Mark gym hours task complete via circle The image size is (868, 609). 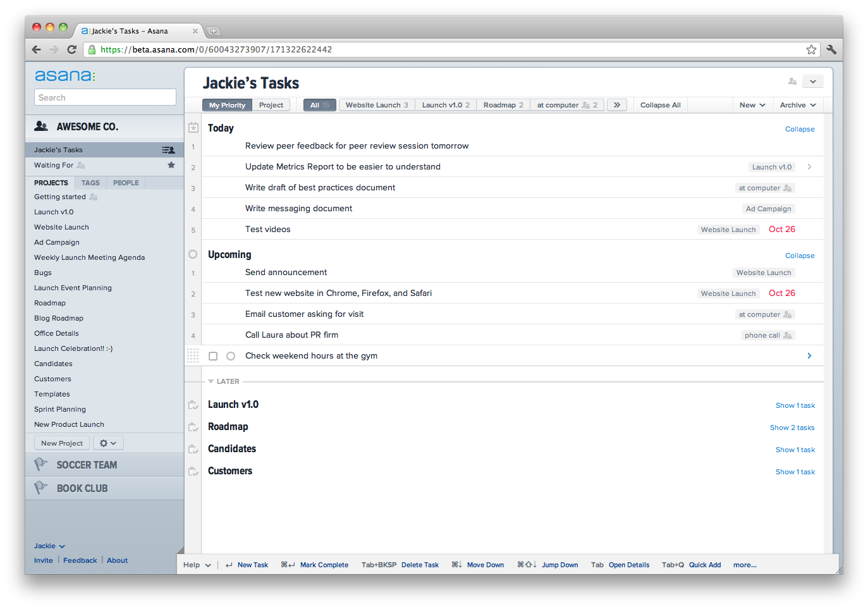pyautogui.click(x=231, y=356)
